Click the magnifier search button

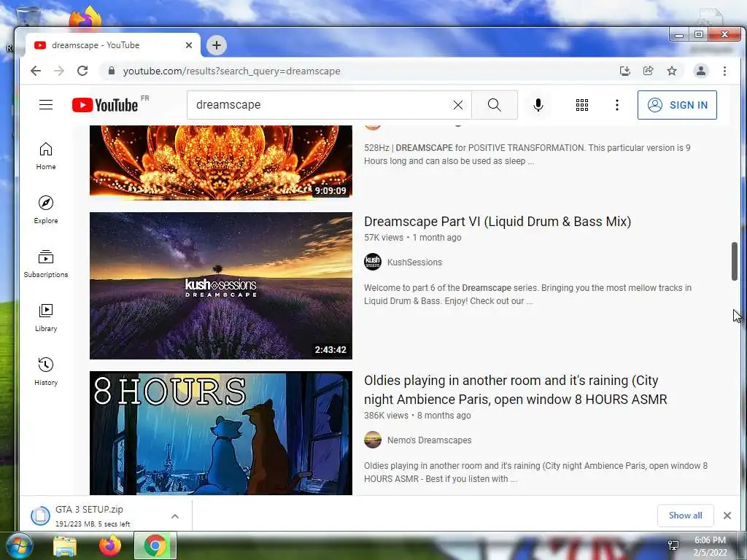pyautogui.click(x=495, y=105)
